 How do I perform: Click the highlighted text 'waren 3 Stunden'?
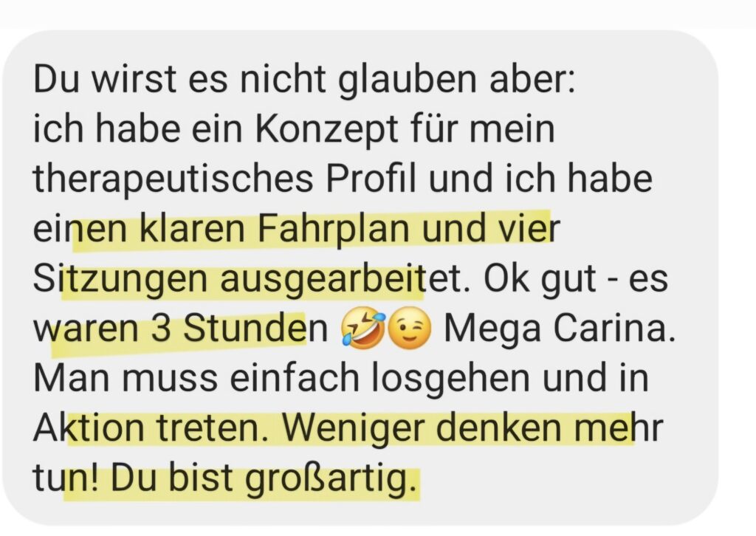click(x=180, y=329)
